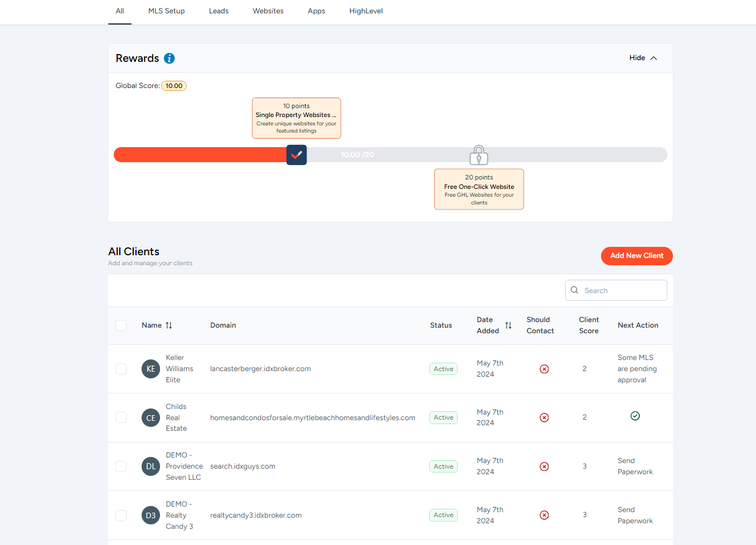Click the green check under Next Action for Childs Real Estate
756x545 pixels.
coord(635,415)
